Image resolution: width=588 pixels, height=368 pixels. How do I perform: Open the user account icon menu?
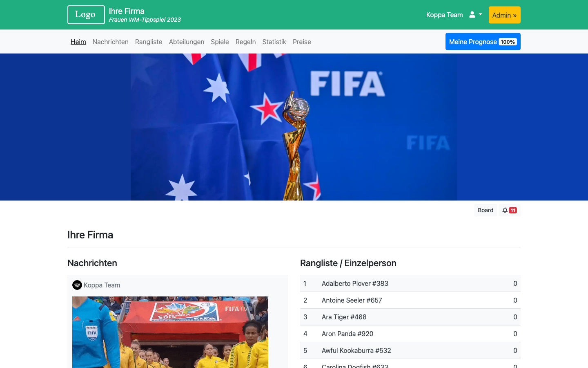[x=472, y=15]
